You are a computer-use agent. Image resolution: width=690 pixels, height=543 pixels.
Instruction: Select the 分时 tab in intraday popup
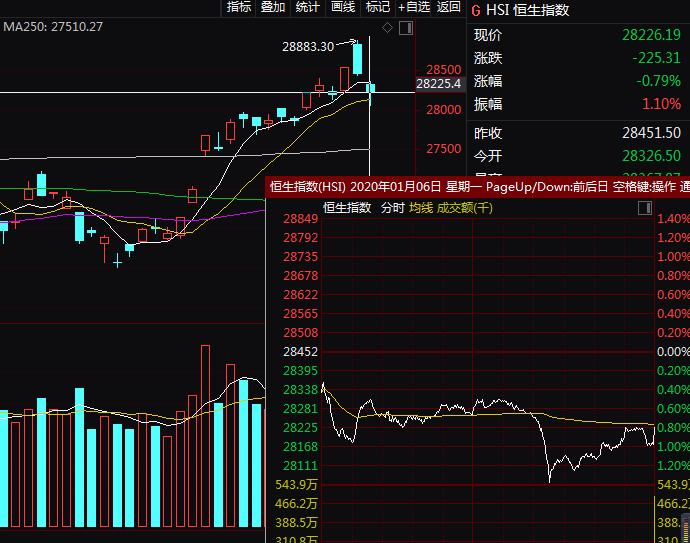click(x=393, y=208)
